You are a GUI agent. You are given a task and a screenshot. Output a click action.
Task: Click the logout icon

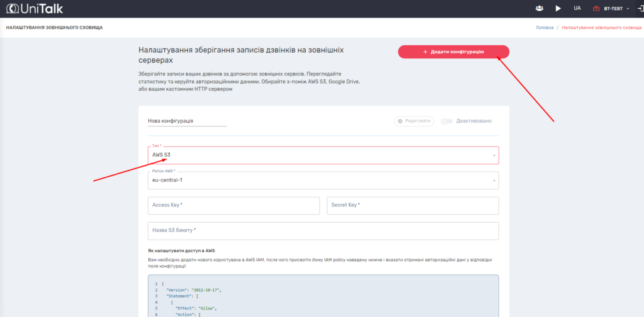click(x=640, y=8)
